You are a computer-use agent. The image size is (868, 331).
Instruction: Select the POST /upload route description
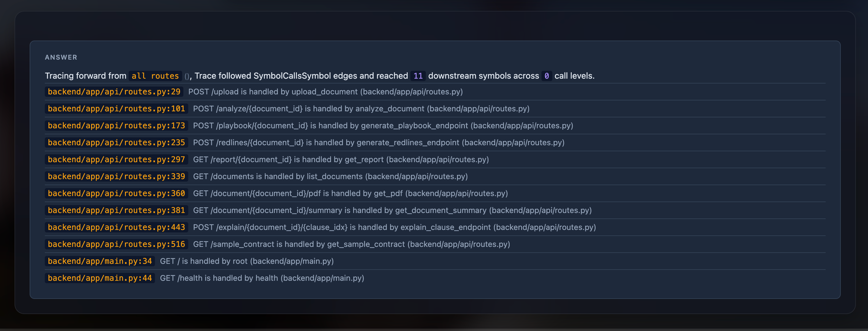tap(326, 92)
